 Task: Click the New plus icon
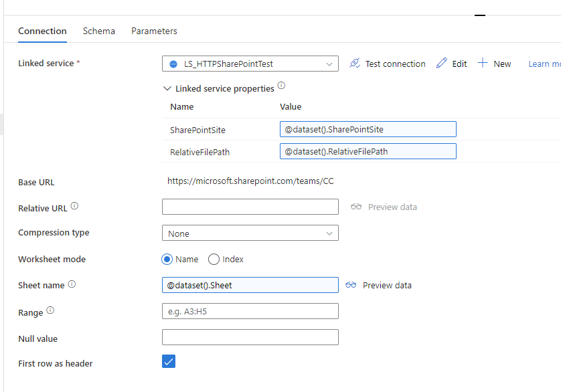(x=483, y=64)
